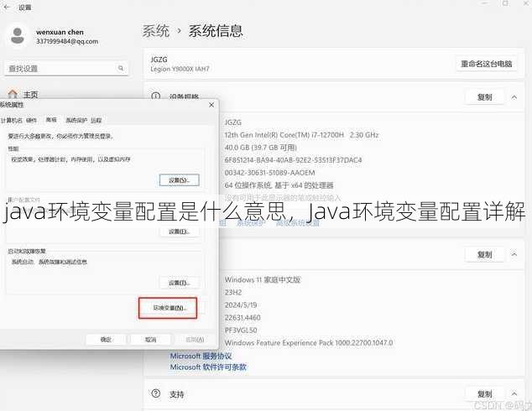Click the 重命名这台电脑 button

(486, 64)
